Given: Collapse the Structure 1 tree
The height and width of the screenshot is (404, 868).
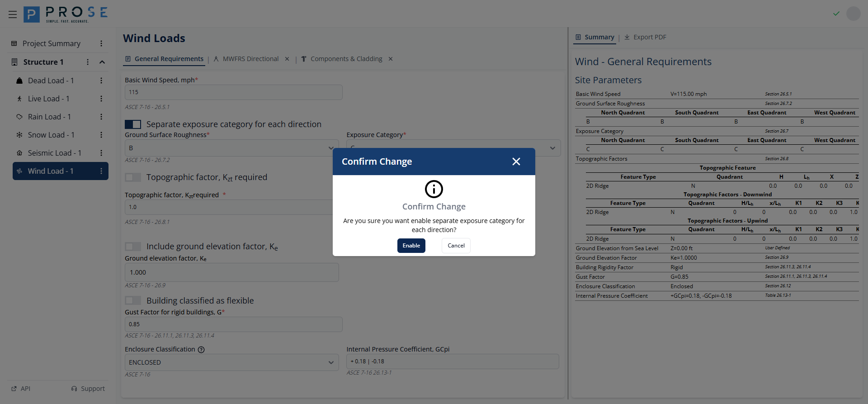Looking at the screenshot, I should (x=102, y=62).
